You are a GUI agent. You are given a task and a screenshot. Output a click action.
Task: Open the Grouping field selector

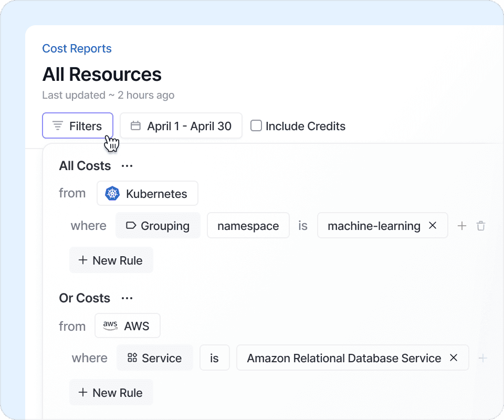(158, 226)
